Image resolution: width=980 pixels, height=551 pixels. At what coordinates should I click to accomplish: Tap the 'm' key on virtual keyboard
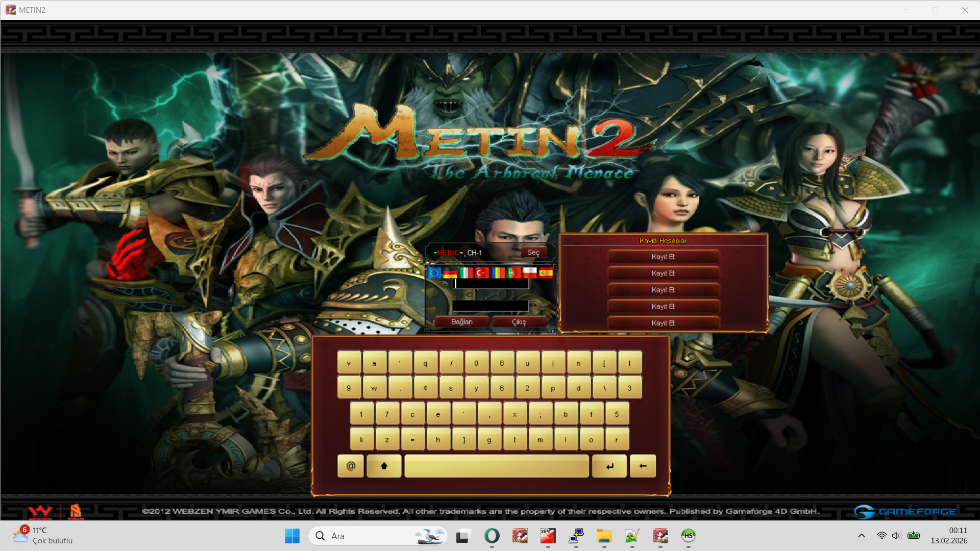540,439
